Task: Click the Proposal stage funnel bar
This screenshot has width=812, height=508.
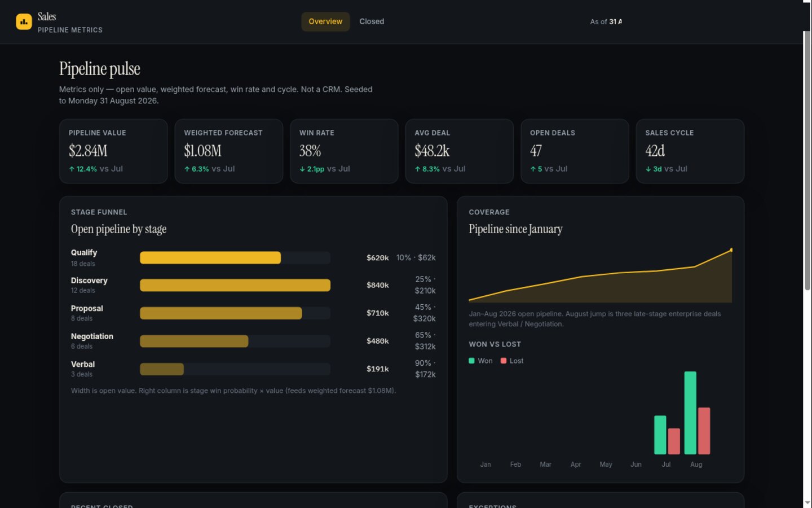Action: [x=221, y=313]
